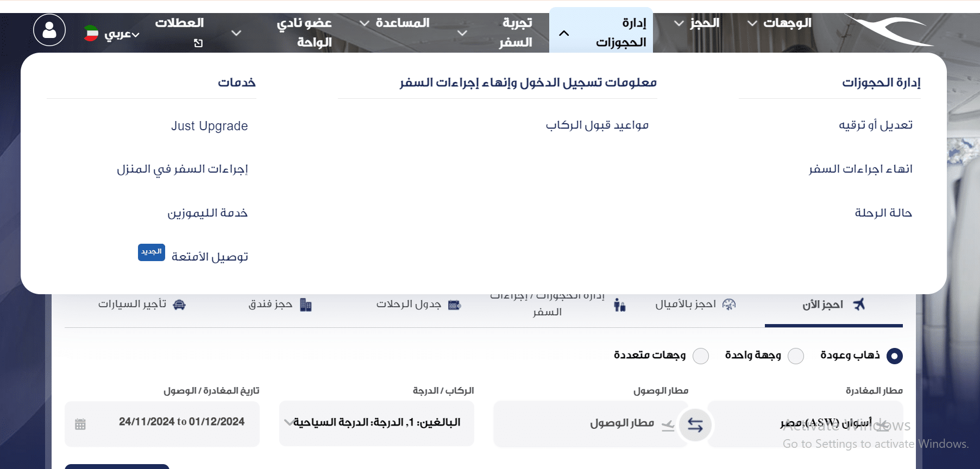Open Just Upgrade link
980x469 pixels.
coord(209,126)
